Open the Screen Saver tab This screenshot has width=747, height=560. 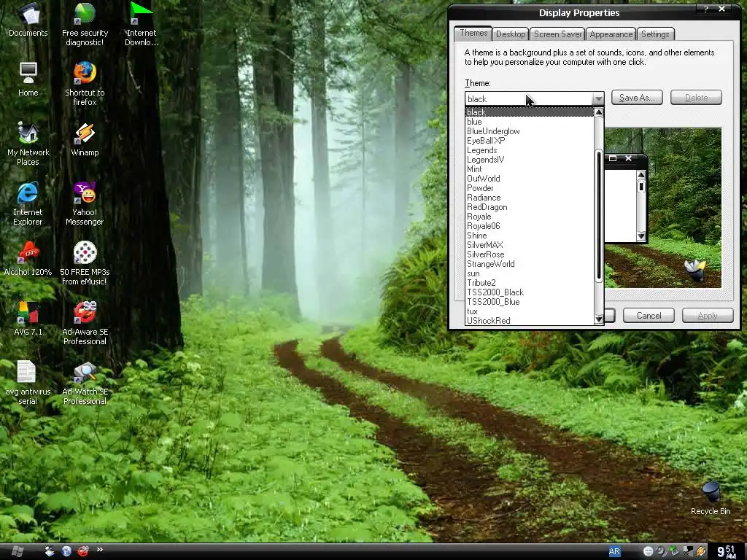tap(558, 34)
